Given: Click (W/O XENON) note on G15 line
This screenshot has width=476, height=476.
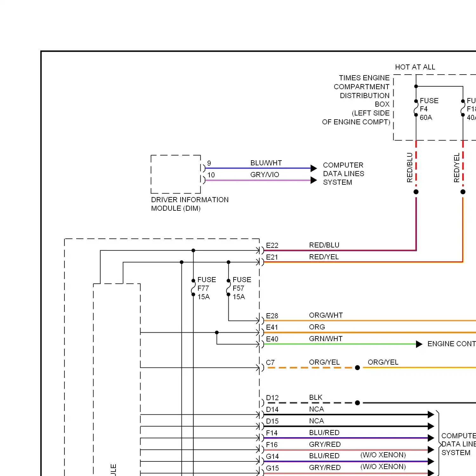Looking at the screenshot, I should coord(383,466).
